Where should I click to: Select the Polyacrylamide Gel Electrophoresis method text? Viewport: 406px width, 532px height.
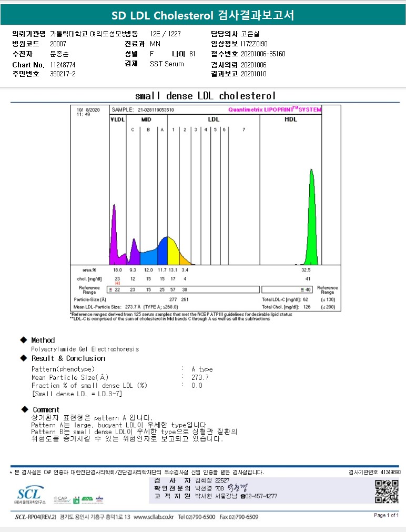85,349
